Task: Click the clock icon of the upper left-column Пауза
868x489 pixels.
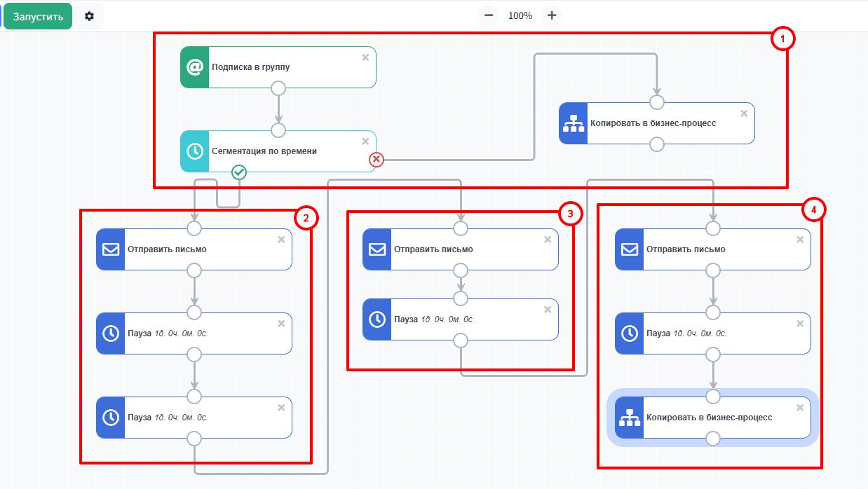Action: [110, 333]
